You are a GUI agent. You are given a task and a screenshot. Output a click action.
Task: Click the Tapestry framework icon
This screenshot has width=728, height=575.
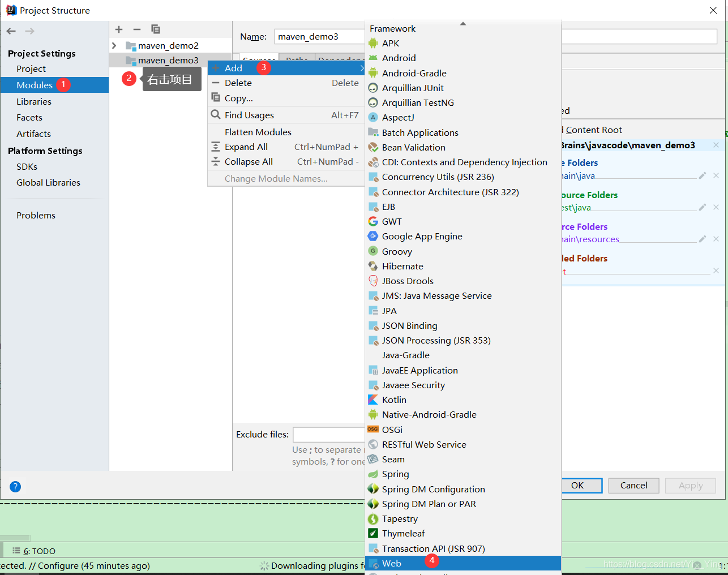(x=373, y=518)
